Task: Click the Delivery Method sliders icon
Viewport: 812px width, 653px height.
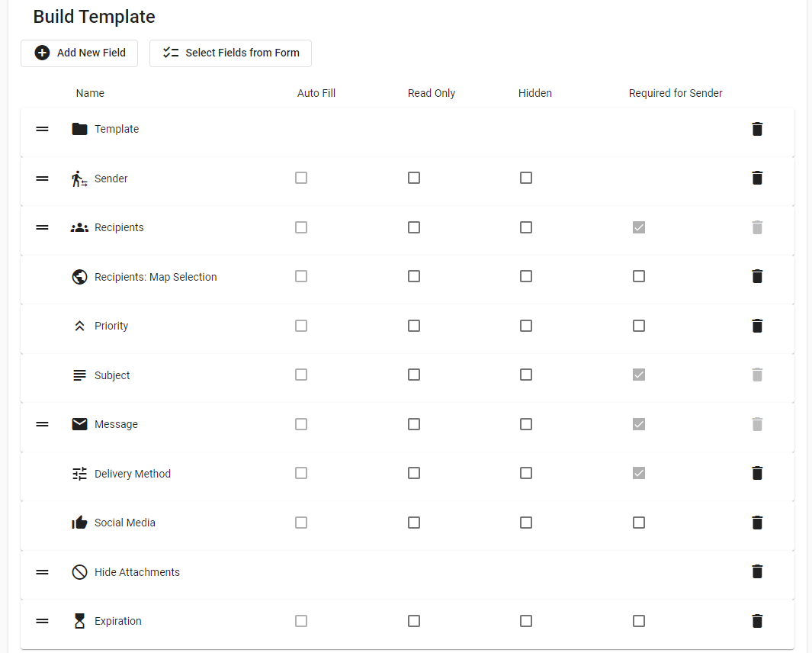Action: coord(79,474)
